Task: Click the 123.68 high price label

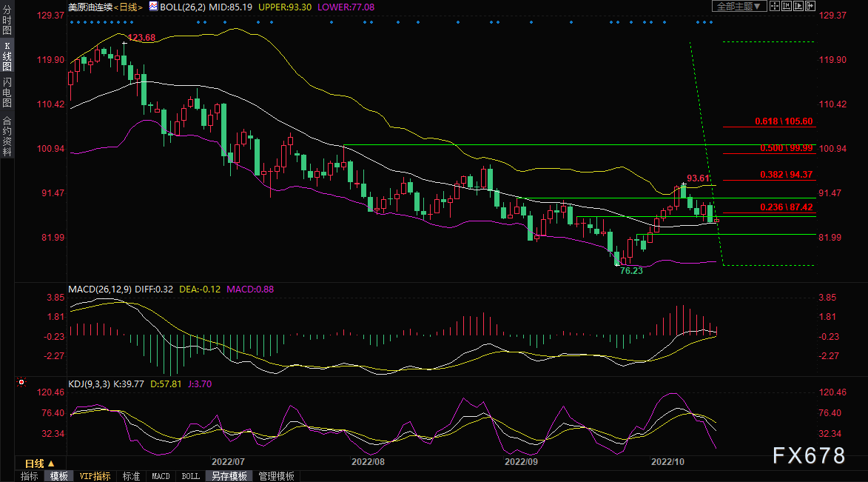Action: point(141,38)
